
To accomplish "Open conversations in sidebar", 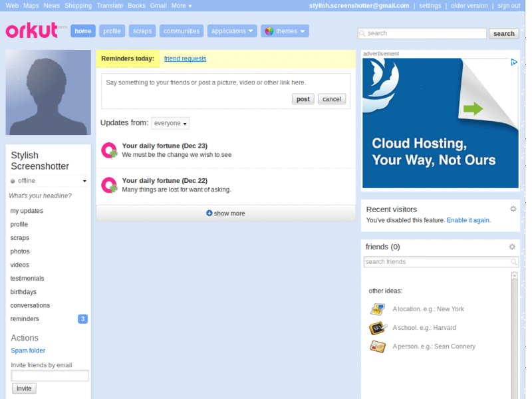I will (x=30, y=305).
